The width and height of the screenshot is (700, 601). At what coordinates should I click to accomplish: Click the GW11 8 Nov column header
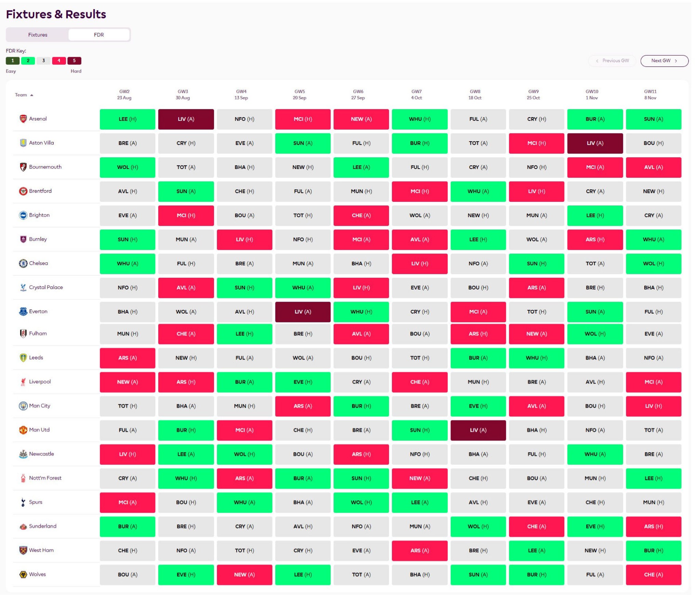coord(650,94)
